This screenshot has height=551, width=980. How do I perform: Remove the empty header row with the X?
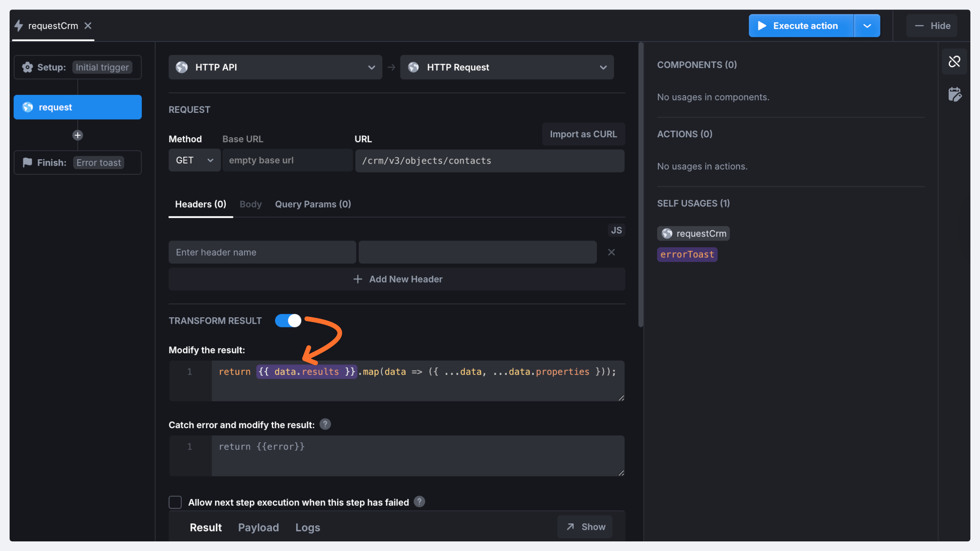611,252
